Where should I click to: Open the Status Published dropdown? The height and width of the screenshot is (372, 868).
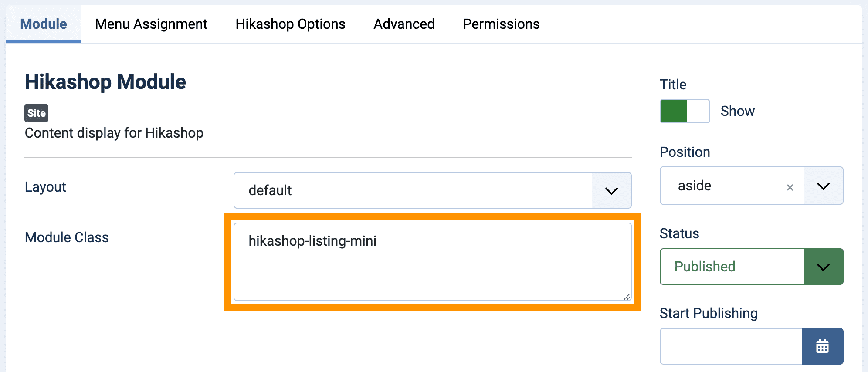[823, 267]
